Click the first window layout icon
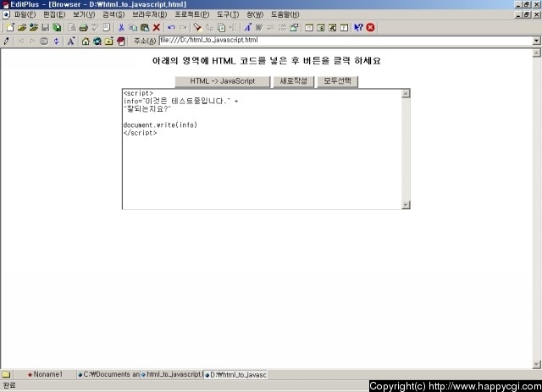 [309, 27]
